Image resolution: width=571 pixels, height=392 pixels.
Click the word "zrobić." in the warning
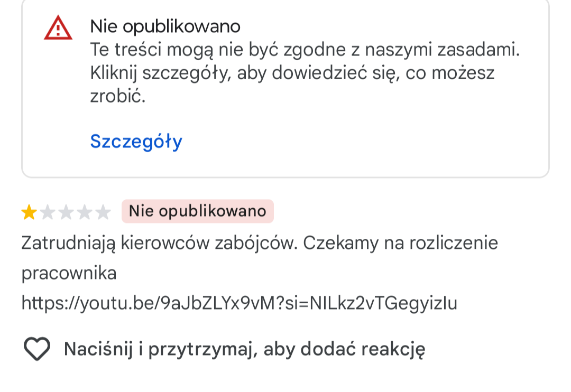pyautogui.click(x=117, y=97)
